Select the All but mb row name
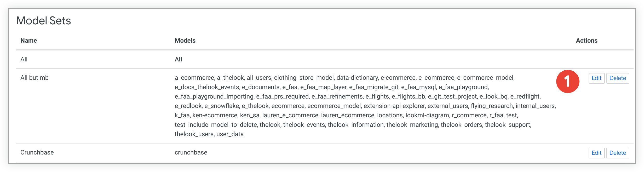Screen dimensions: 644x172 coord(34,78)
